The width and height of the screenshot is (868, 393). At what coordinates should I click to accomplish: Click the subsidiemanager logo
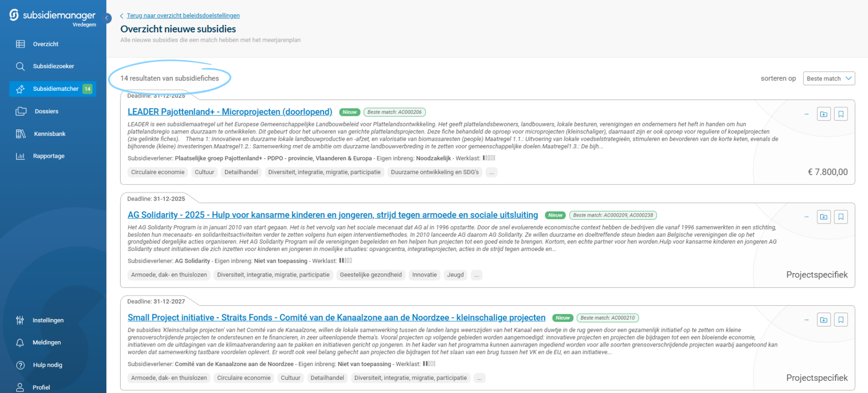pyautogui.click(x=52, y=16)
